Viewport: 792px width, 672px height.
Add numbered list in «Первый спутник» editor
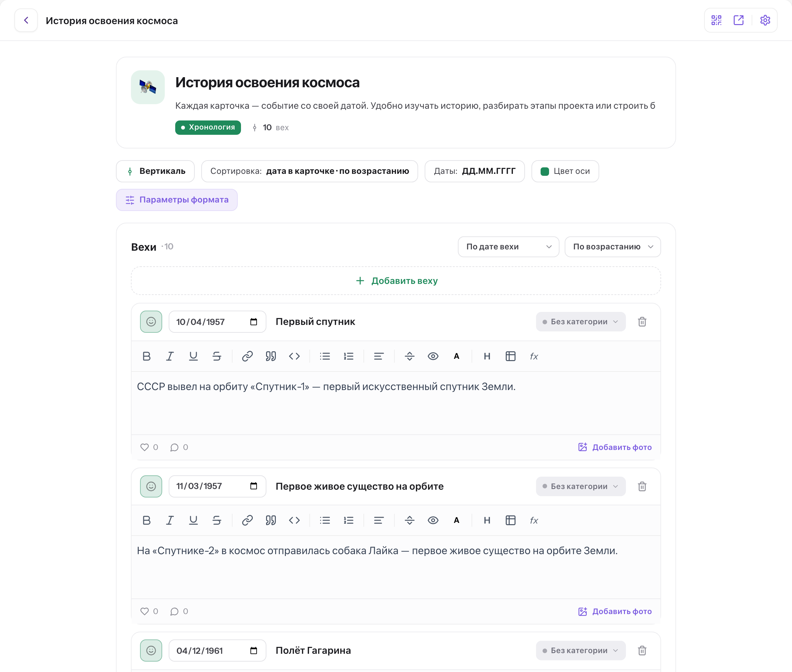coord(348,356)
